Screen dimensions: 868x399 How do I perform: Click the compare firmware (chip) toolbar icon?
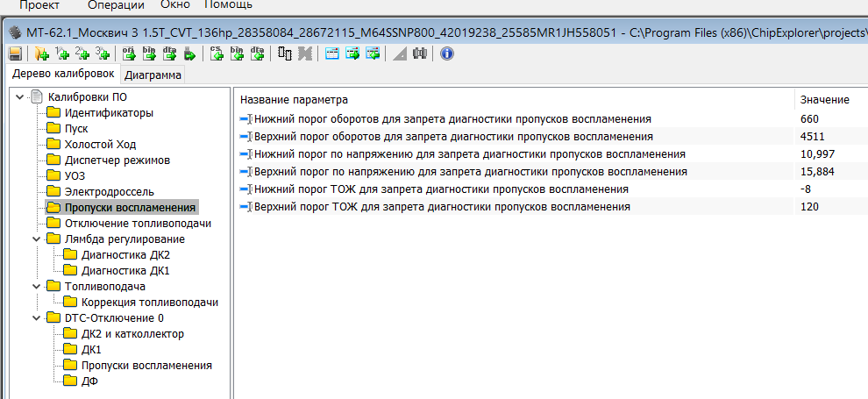coord(285,54)
